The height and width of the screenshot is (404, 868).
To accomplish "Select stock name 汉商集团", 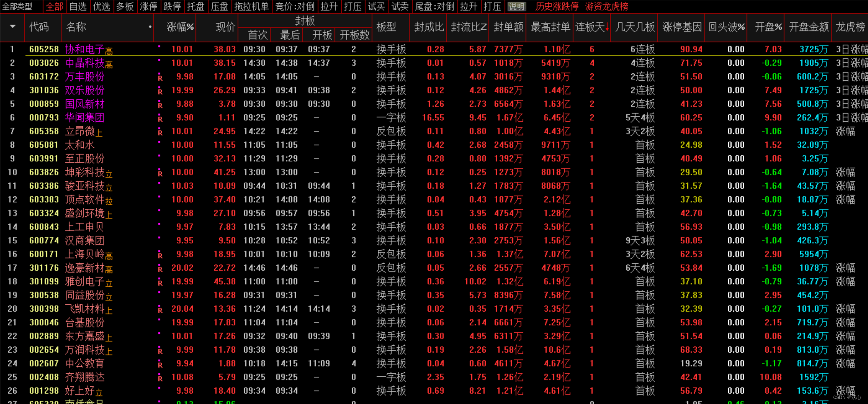I will [84, 240].
